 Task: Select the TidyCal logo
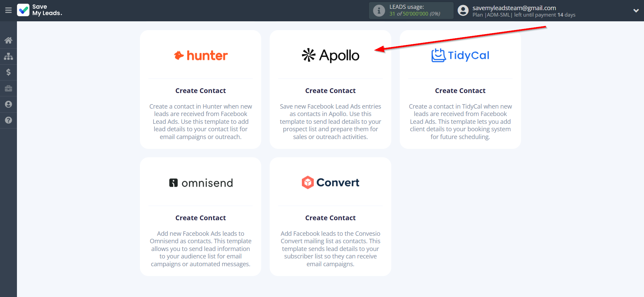[x=460, y=55]
